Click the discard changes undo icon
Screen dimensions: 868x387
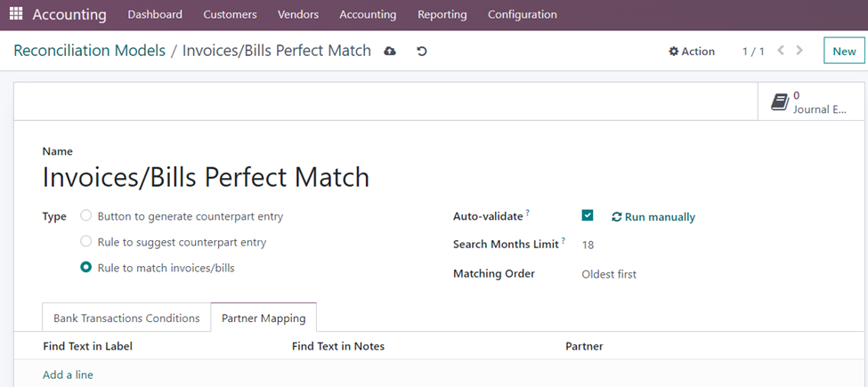pos(422,52)
